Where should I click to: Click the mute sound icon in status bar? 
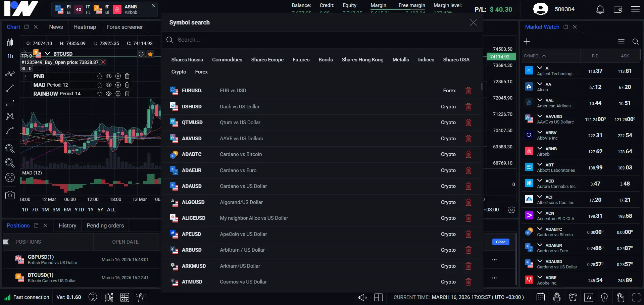click(x=362, y=297)
